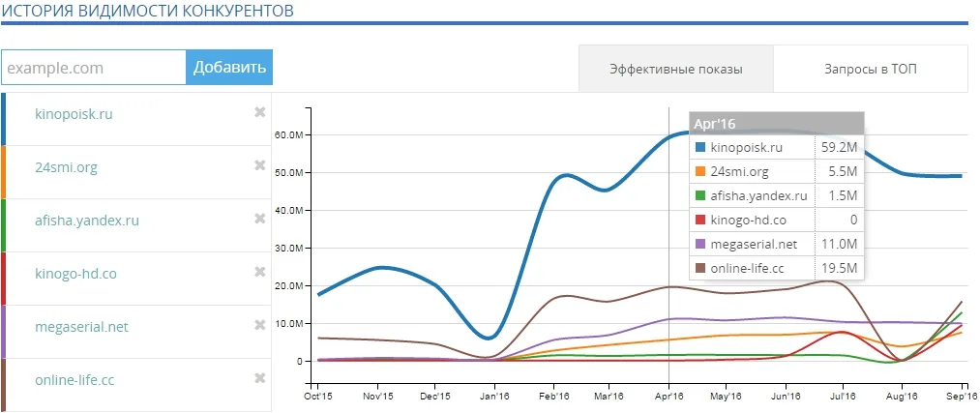Open the 24smi.org competitor link
Screen dimensions: 980x413
click(66, 167)
